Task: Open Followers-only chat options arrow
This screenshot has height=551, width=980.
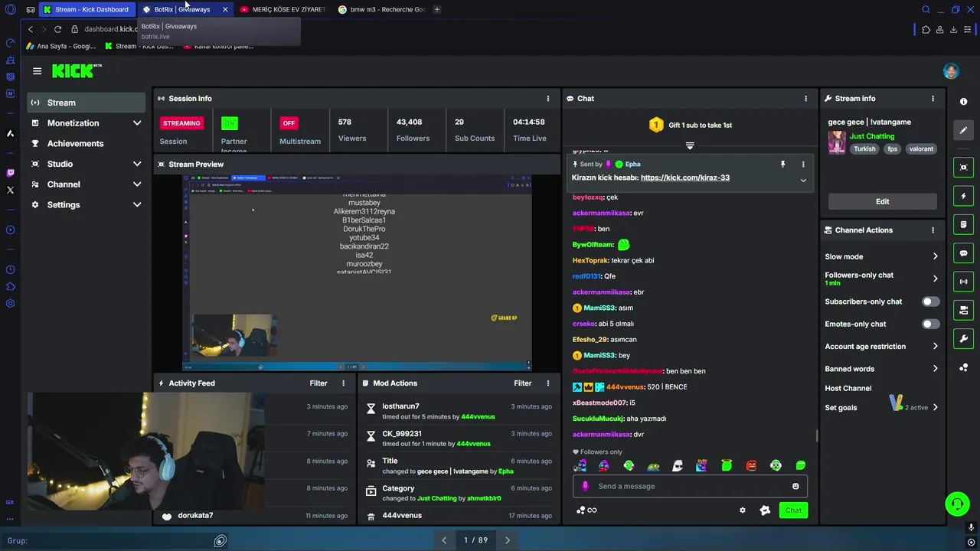Action: [935, 279]
